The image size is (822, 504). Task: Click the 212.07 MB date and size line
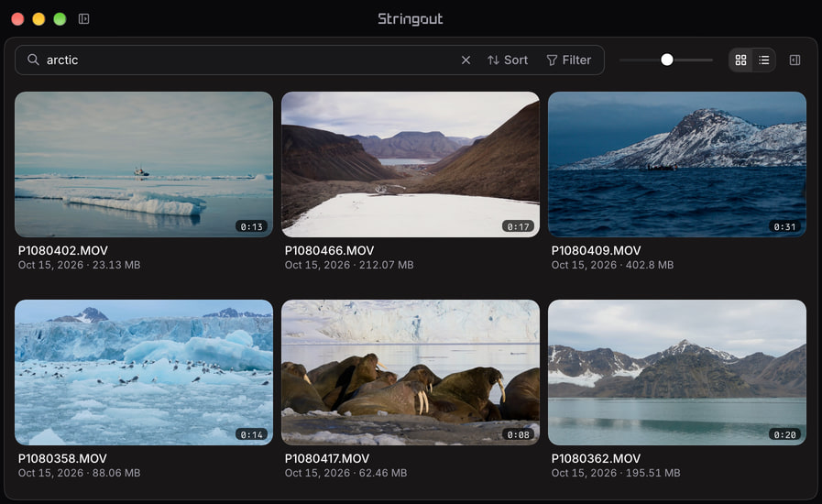pos(349,265)
